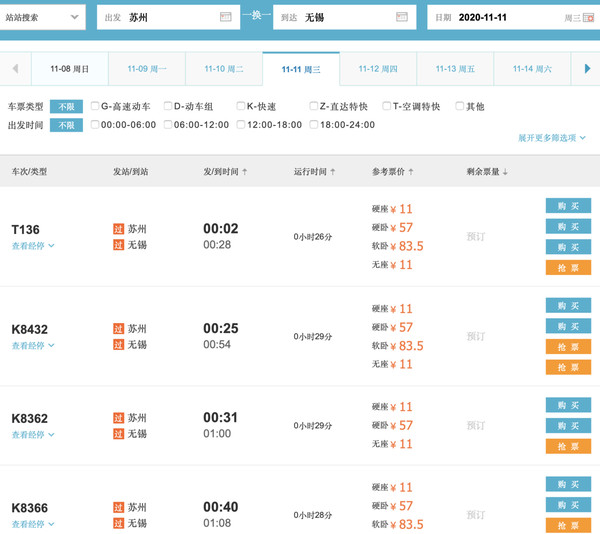Open the date calendar icon
The width and height of the screenshot is (600, 534).
click(588, 18)
